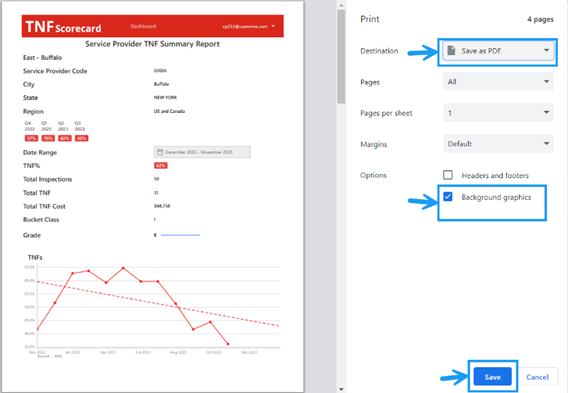Click the user account caret in red header
This screenshot has width=568, height=393.
[273, 26]
